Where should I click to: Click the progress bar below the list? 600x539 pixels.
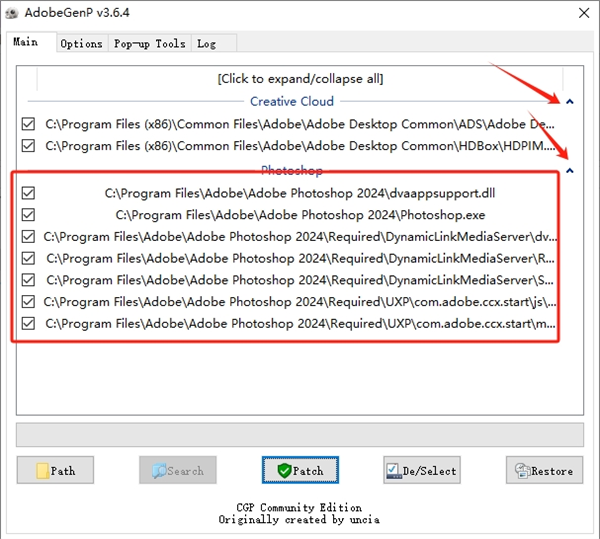click(300, 435)
